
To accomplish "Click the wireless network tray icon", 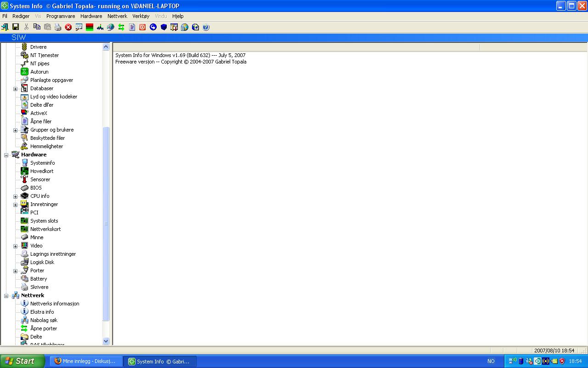I will pyautogui.click(x=513, y=361).
